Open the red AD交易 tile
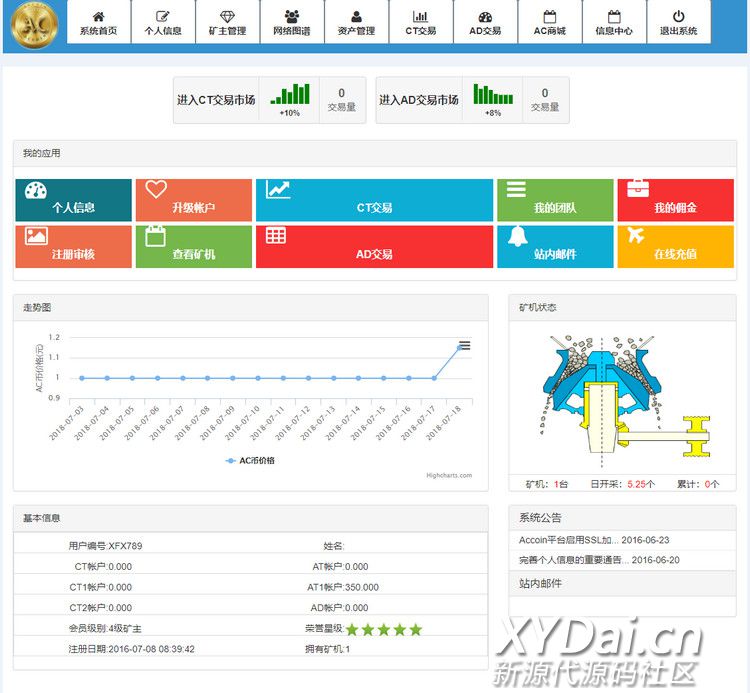This screenshot has height=693, width=750. 374,246
